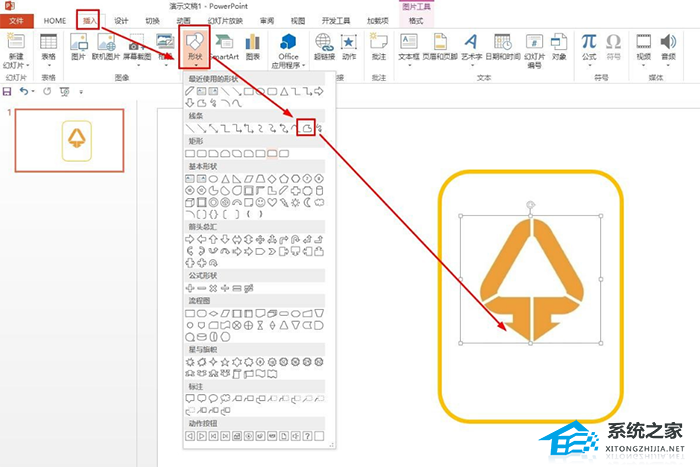Insert symbol via 符号 omega icon

613,45
